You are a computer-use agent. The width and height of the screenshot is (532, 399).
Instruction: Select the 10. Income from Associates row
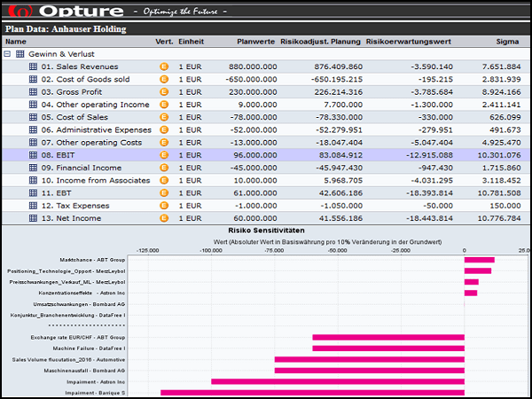tap(97, 180)
